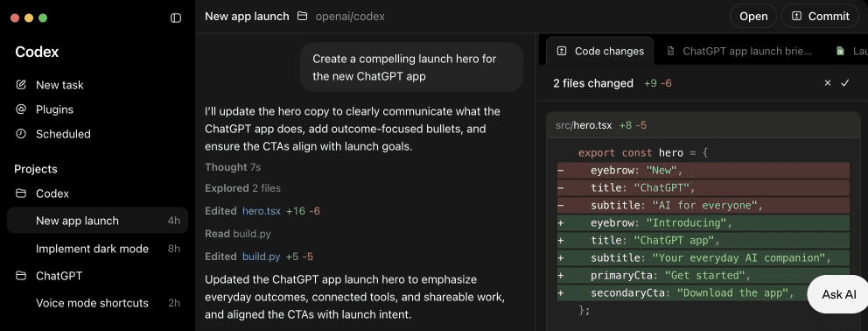Select the Codex project

[x=52, y=194]
